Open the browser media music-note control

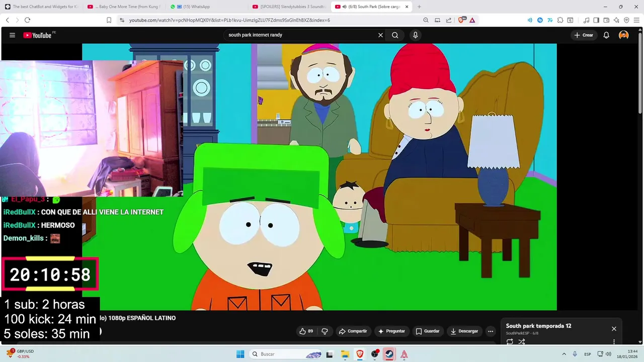586,20
